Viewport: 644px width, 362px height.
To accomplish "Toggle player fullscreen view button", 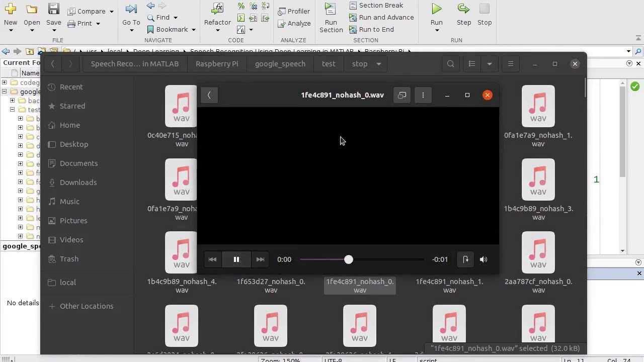I will pyautogui.click(x=402, y=95).
